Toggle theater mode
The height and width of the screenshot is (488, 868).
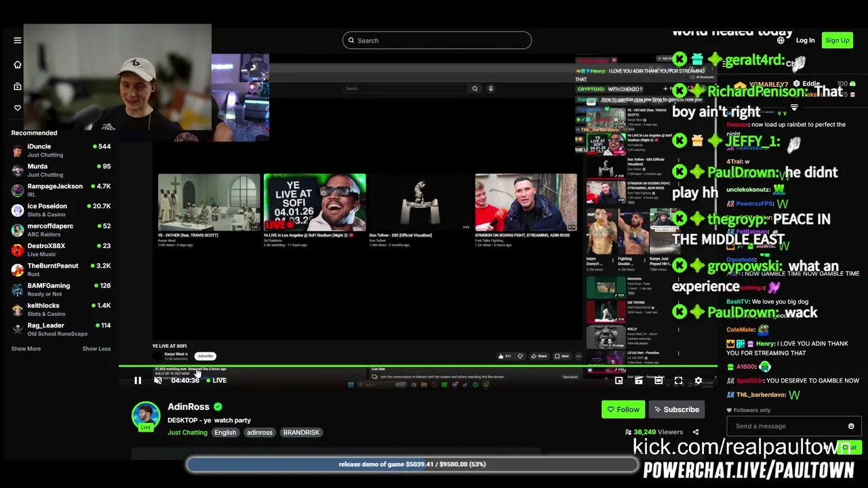pyautogui.click(x=658, y=381)
